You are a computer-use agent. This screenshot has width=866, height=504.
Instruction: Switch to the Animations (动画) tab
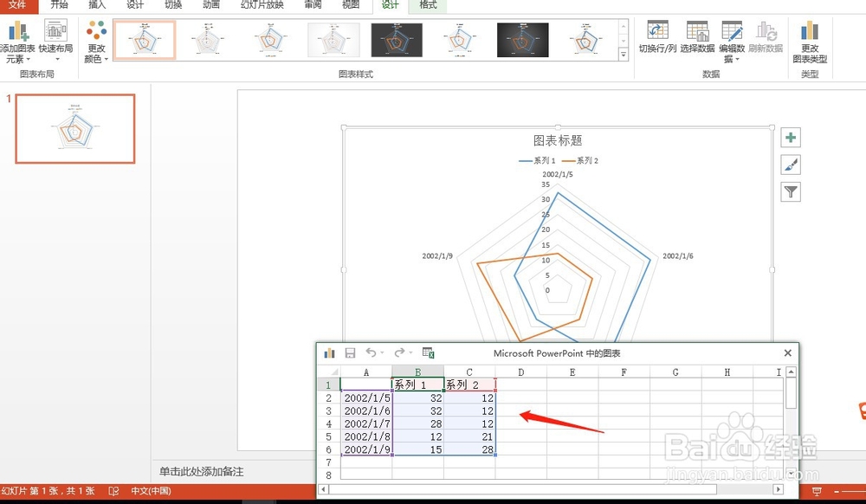pyautogui.click(x=211, y=5)
